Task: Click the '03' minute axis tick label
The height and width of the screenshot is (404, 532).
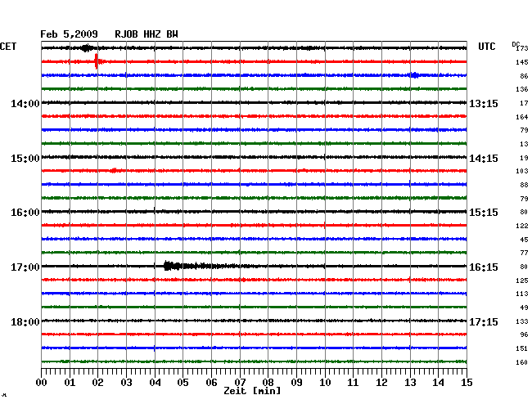Action: (126, 383)
